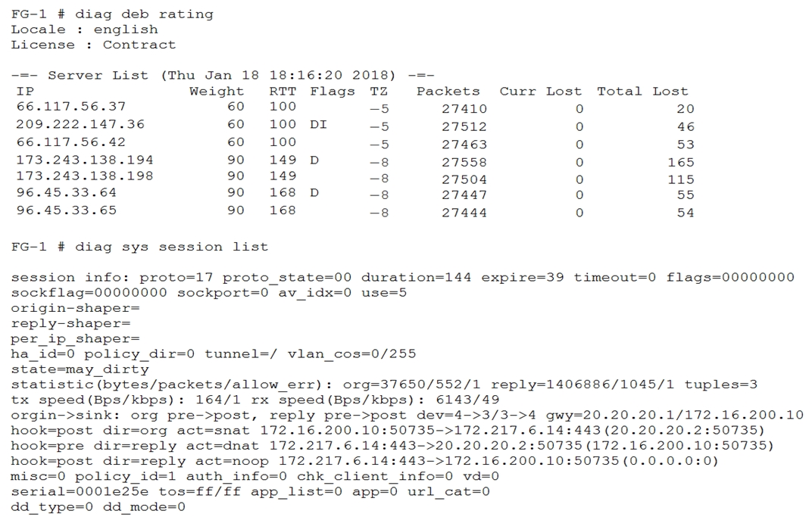Click server IP 96.45.33.65
This screenshot has width=812, height=517.
67,210
